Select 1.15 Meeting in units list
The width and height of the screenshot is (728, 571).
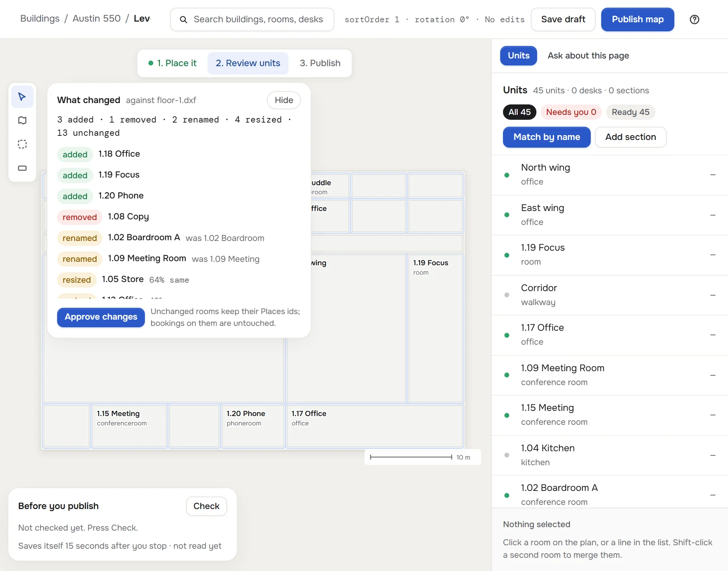click(610, 415)
